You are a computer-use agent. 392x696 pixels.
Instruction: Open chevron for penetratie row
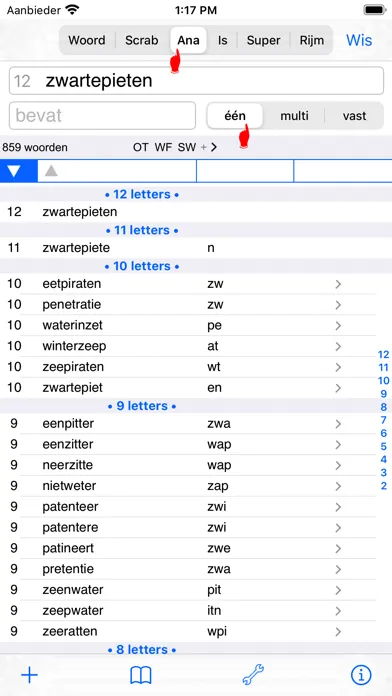338,305
